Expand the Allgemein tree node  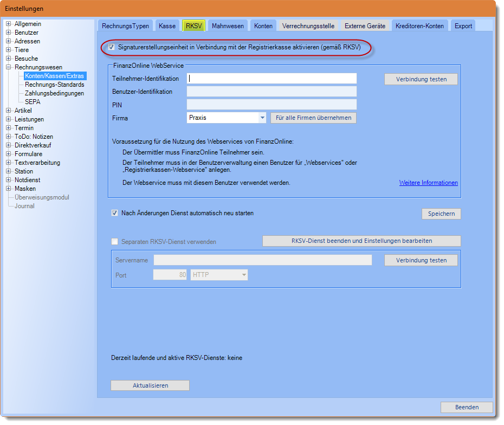pyautogui.click(x=9, y=24)
